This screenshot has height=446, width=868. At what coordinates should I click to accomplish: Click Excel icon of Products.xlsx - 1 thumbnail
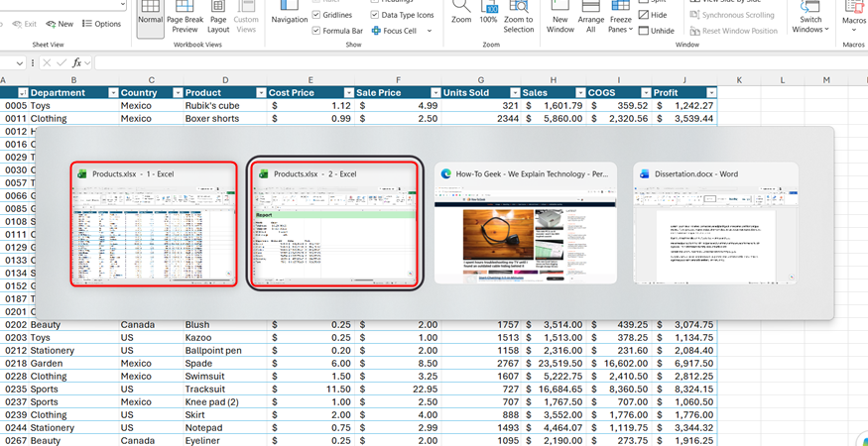(81, 173)
